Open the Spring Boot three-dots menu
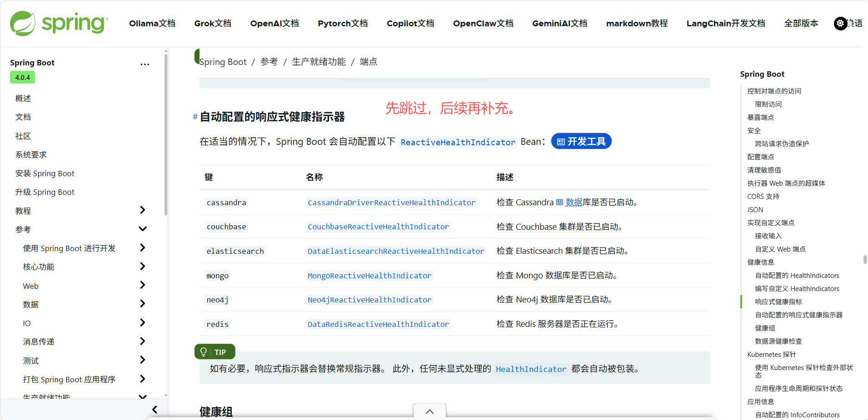Image resolution: width=868 pixels, height=420 pixels. point(145,64)
